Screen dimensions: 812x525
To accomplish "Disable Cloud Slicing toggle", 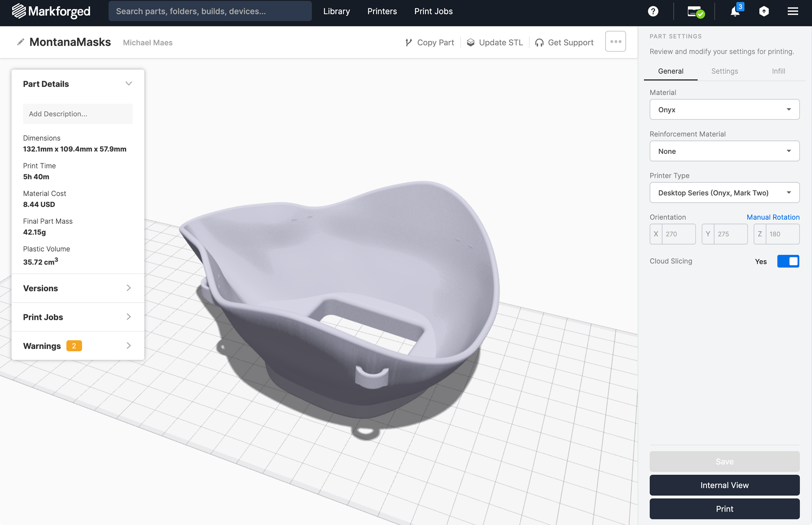I will 789,261.
